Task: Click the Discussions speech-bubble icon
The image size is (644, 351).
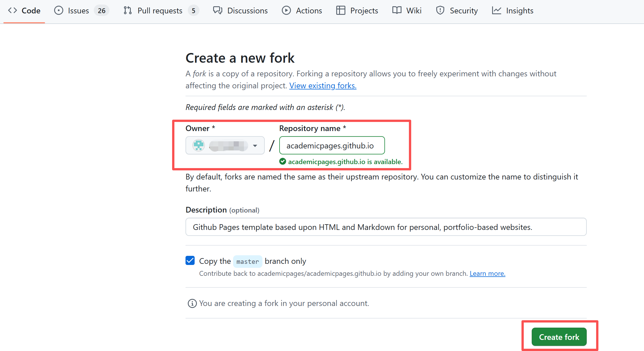Action: coord(217,10)
